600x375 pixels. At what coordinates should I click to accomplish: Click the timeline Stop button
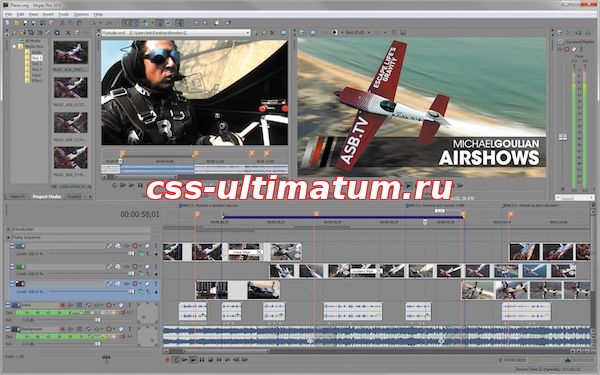[210, 360]
